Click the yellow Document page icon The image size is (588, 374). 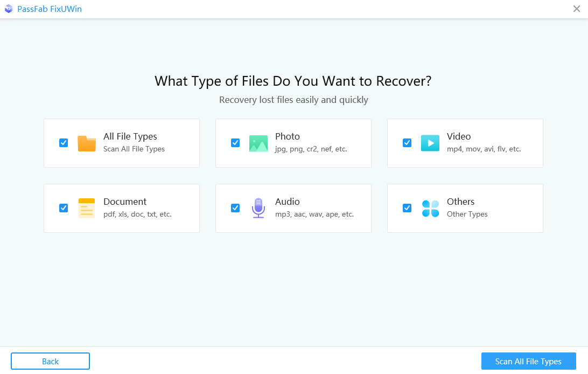[86, 208]
